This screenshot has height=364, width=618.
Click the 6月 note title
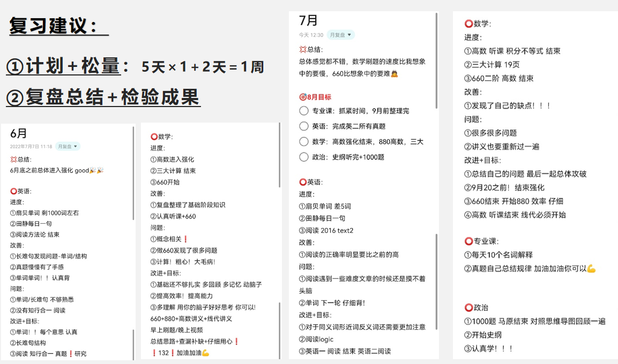click(x=18, y=134)
